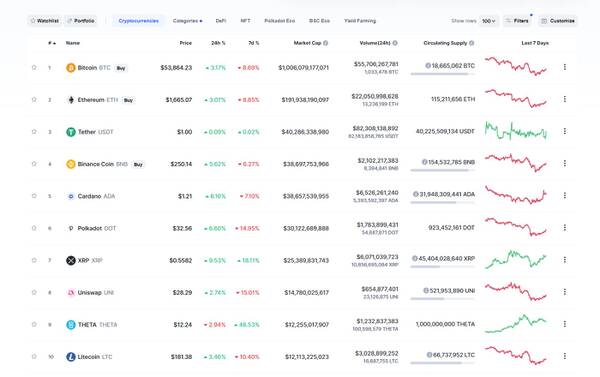This screenshot has width=600, height=377.
Task: Open Yield Farming tab
Action: [x=360, y=21]
